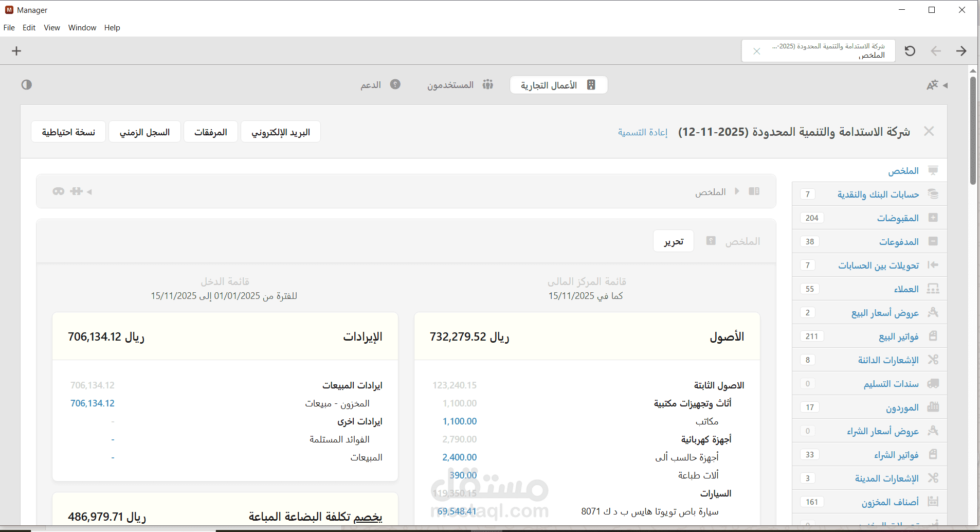
Task: Click the الأصول total 732,279.52
Action: point(469,336)
